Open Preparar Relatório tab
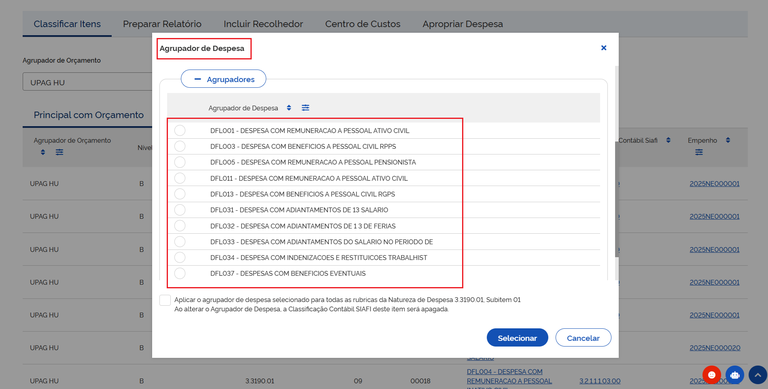This screenshot has height=389, width=768. coord(162,24)
